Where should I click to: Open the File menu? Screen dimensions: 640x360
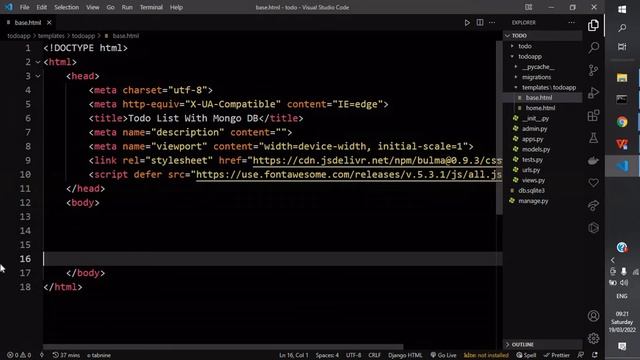(24, 7)
